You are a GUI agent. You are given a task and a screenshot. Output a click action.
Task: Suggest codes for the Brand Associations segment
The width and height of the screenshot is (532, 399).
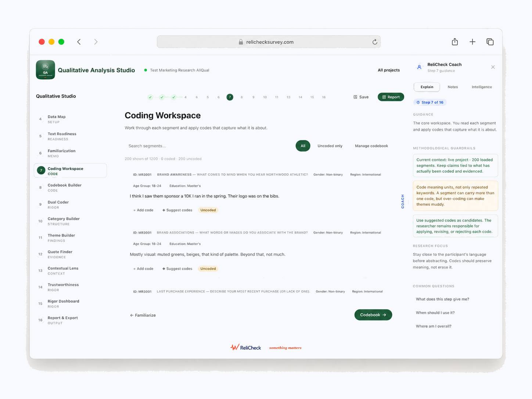(177, 269)
